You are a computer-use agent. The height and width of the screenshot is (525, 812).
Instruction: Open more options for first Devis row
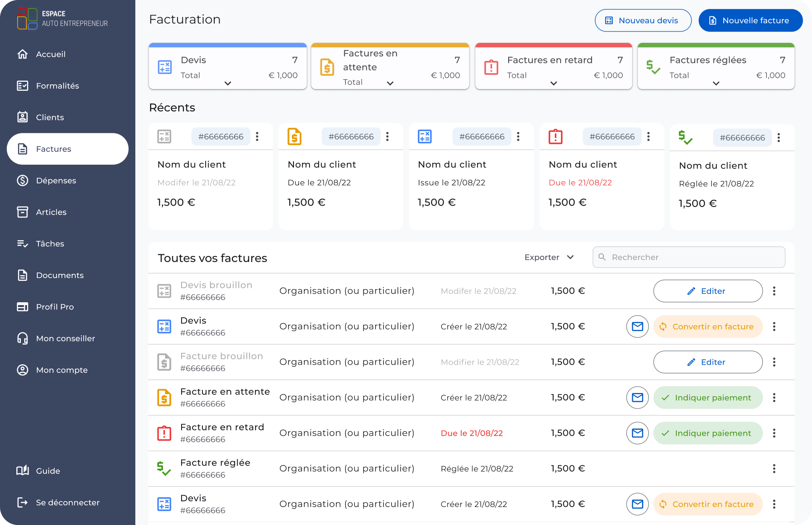tap(774, 327)
